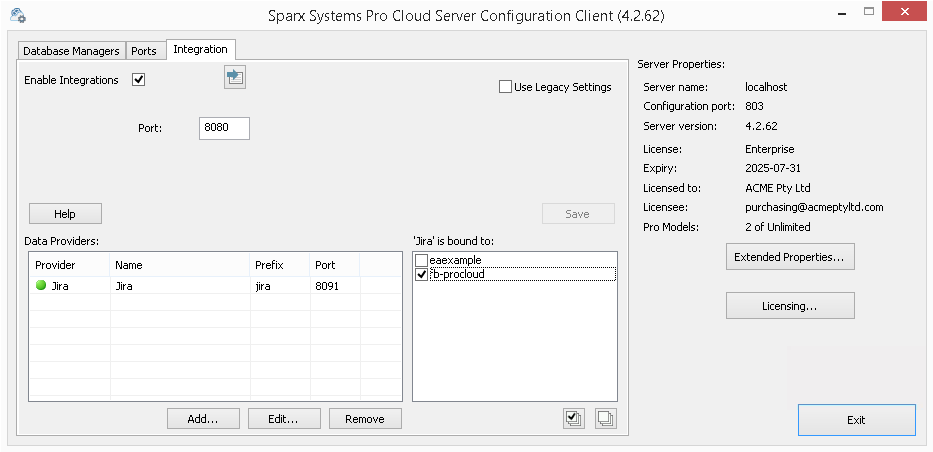
Task: Switch to the Database Managers tab
Action: coord(71,51)
